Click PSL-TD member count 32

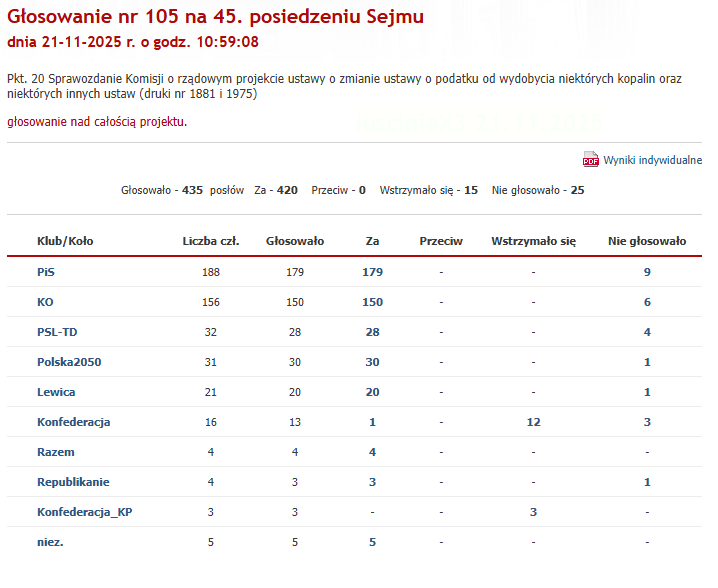(x=211, y=332)
